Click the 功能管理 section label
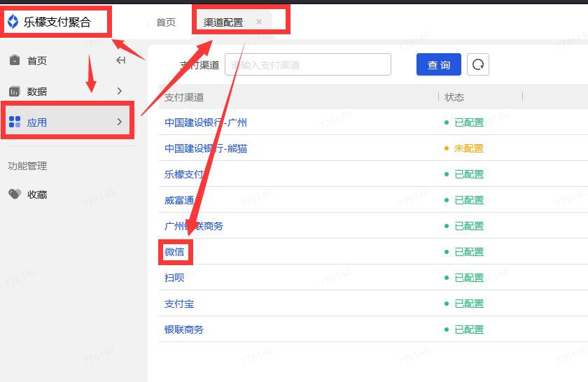 (27, 166)
